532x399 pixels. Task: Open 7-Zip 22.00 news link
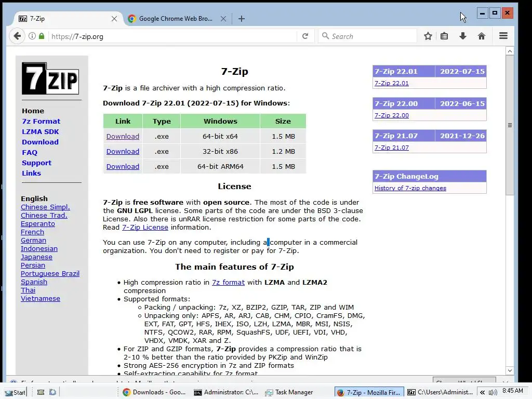click(x=392, y=115)
